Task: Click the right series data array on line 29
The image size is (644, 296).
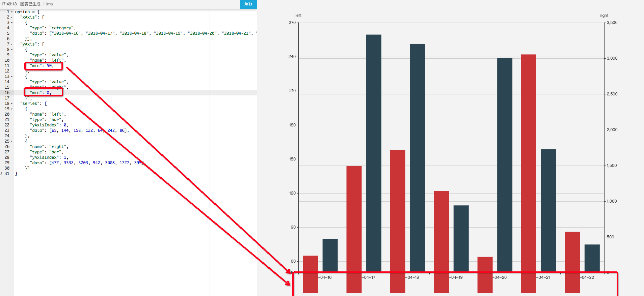Action: point(87,163)
